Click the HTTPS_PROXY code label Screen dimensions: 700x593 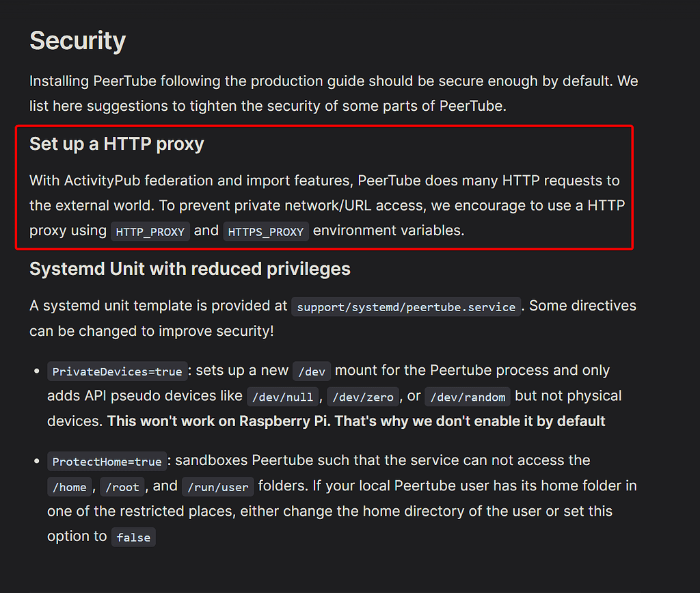click(266, 231)
